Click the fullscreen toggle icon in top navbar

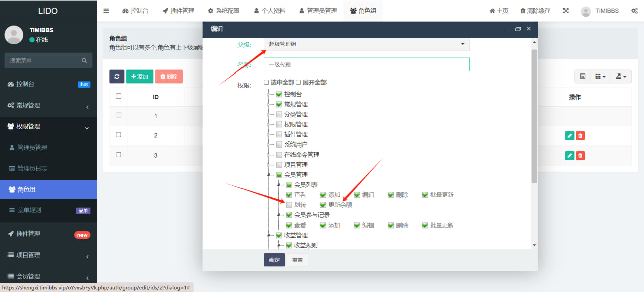tap(566, 10)
